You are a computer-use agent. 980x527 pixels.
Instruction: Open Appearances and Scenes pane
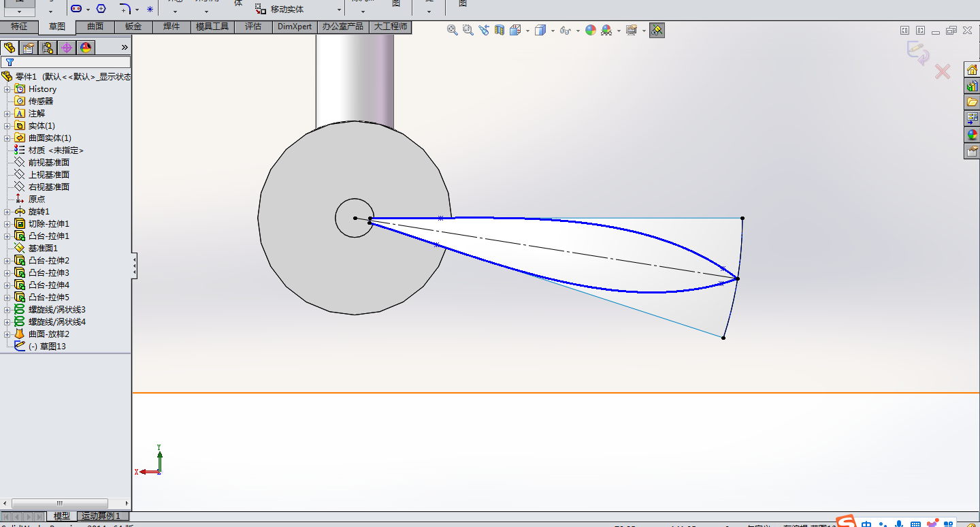click(x=972, y=135)
